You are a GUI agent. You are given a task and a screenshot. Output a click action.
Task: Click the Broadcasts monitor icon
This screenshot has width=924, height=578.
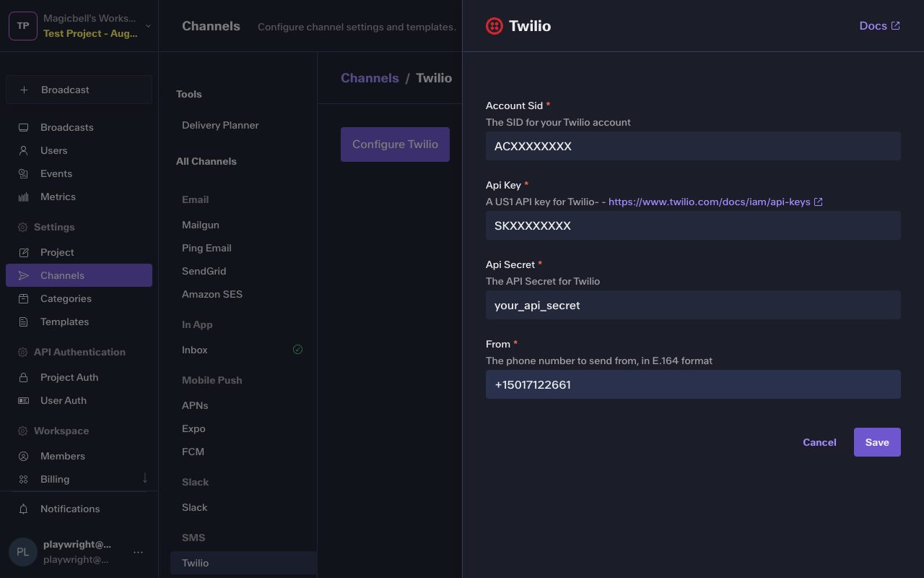23,127
